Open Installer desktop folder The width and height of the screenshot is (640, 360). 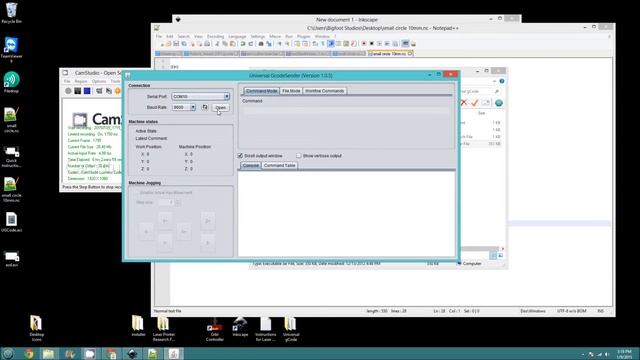coord(138,326)
